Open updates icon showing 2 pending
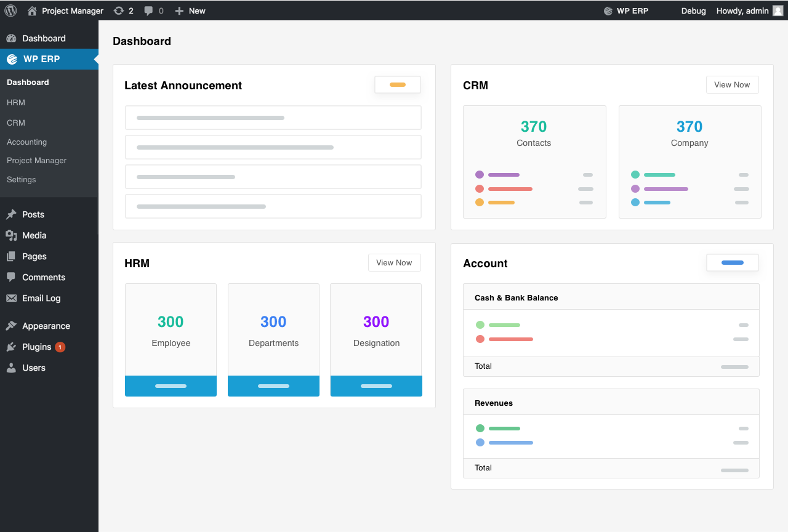The height and width of the screenshot is (532, 788). (119, 10)
